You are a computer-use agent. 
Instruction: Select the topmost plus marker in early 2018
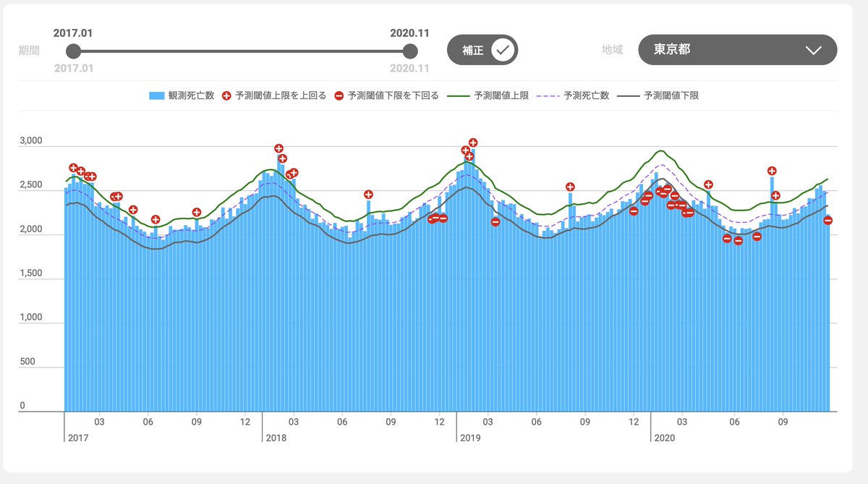(x=278, y=148)
